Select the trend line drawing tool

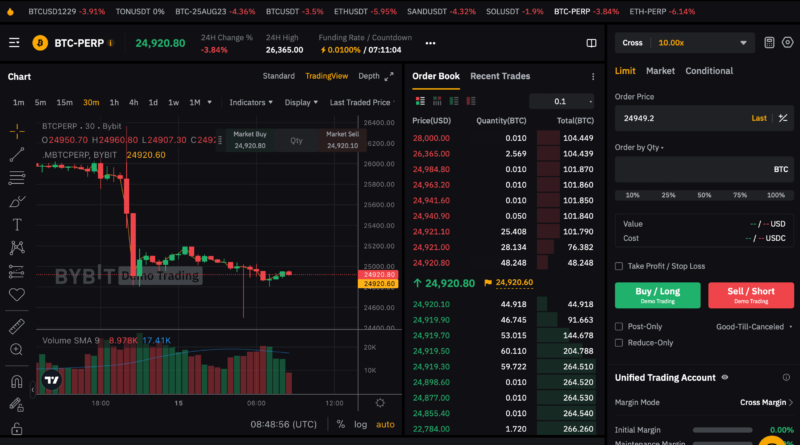(x=16, y=154)
